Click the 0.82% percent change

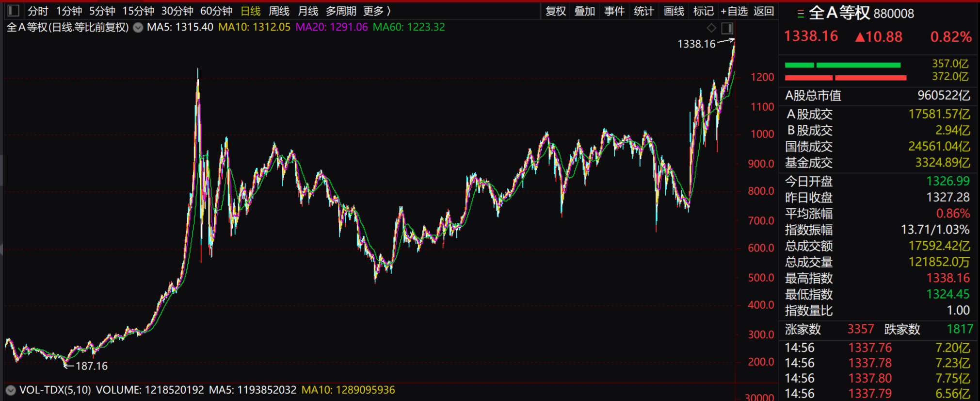coord(951,37)
